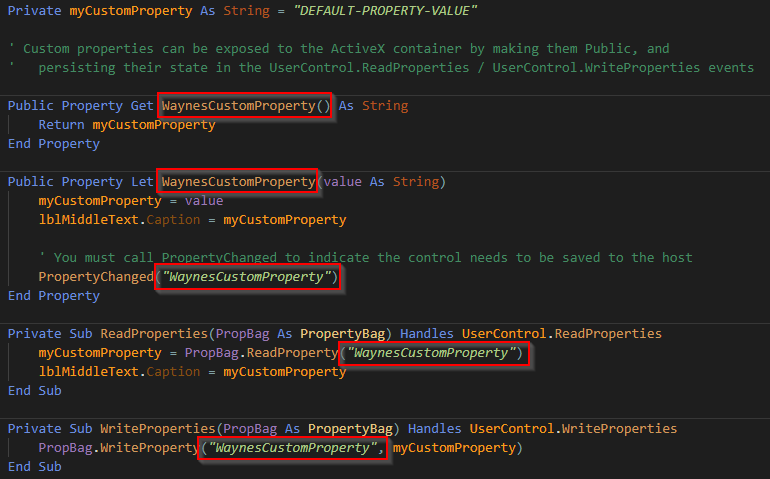Click the PropertyChanged method call
The height and width of the screenshot is (479, 770).
[96, 277]
